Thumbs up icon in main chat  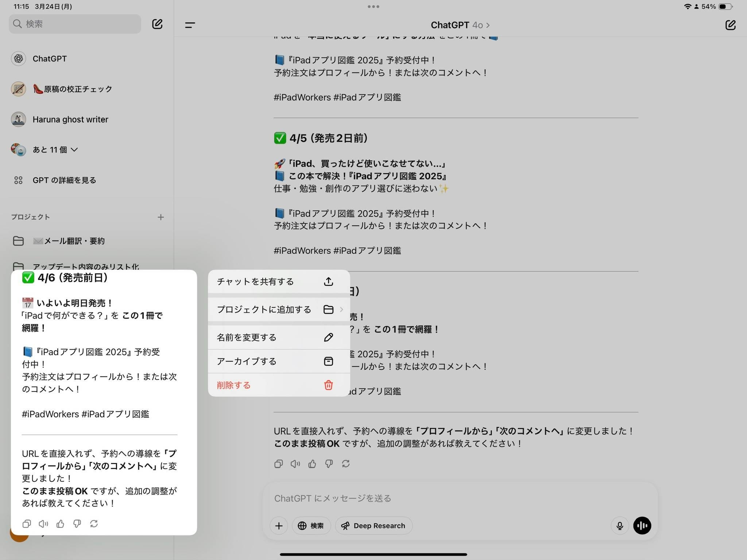[312, 464]
